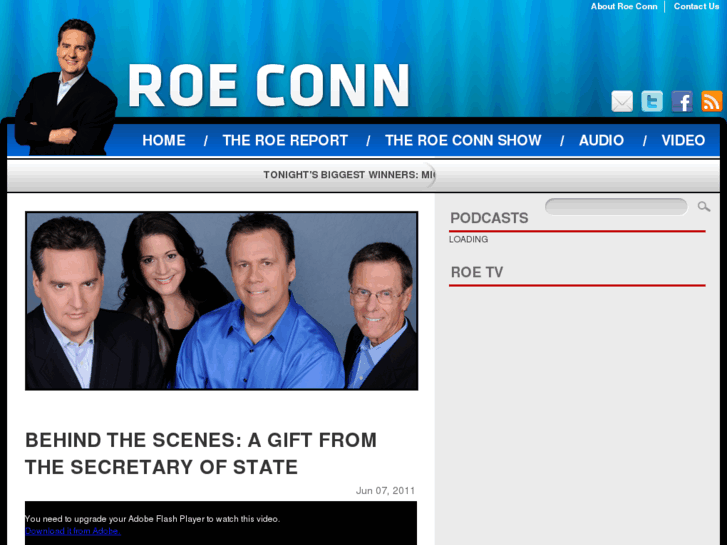727x545 pixels.
Task: Open the About Roe Conn link
Action: (x=624, y=6)
